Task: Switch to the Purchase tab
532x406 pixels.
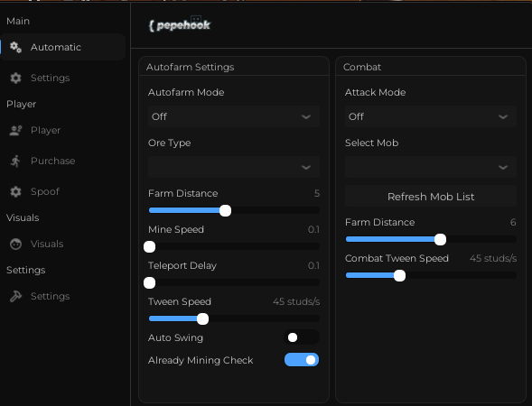Action: coord(63,161)
